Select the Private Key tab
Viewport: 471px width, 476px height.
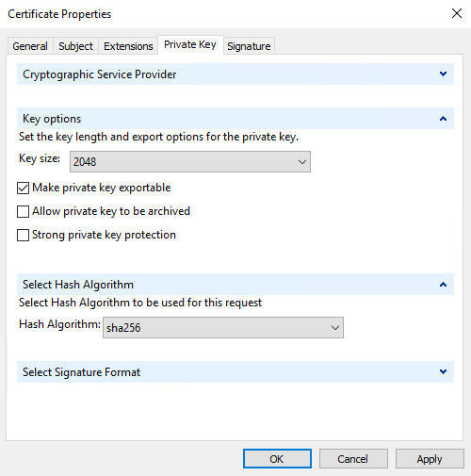190,44
